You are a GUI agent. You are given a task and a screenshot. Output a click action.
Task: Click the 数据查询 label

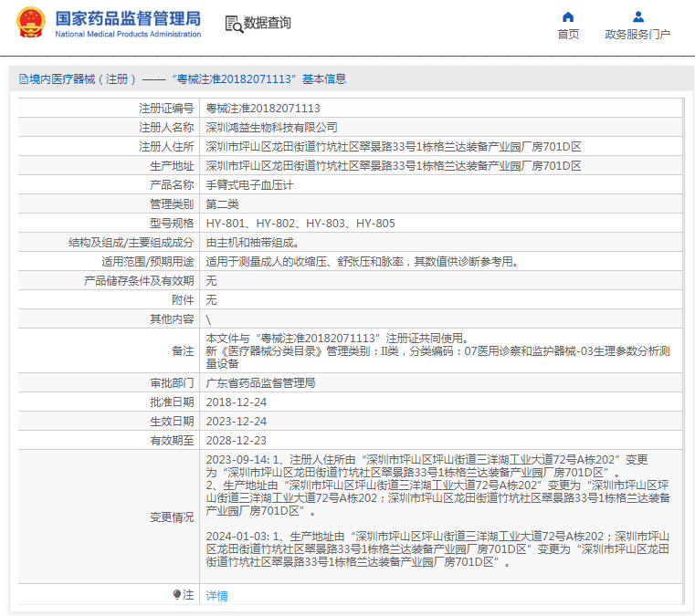268,23
